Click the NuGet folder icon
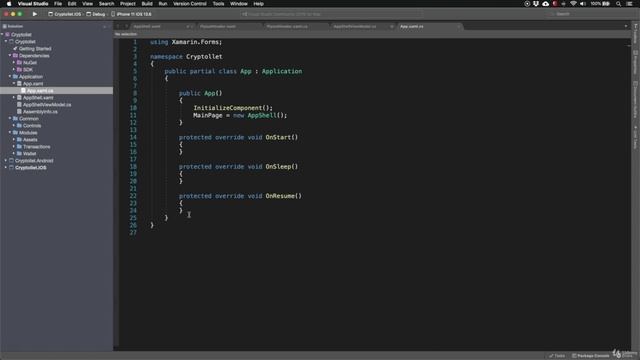640x360 pixels. (x=19, y=62)
